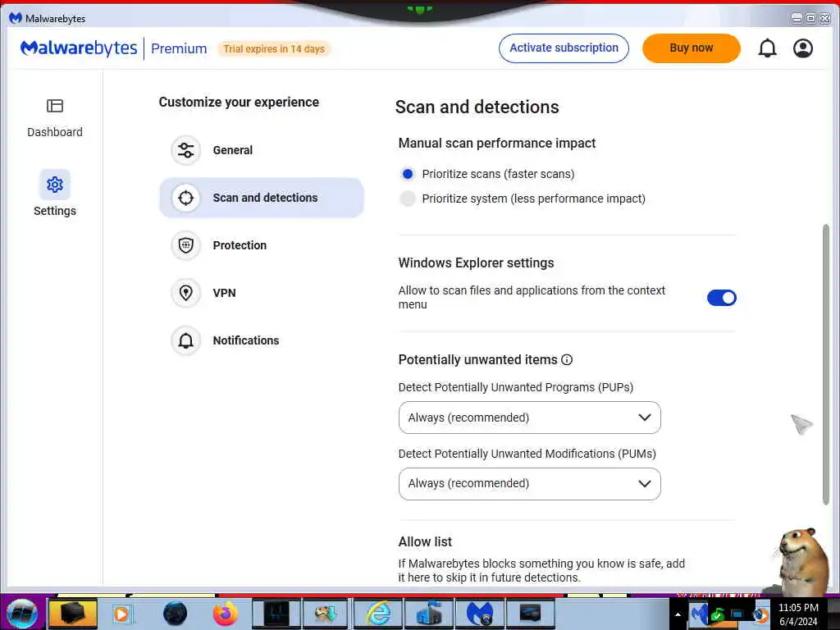Viewport: 840px width, 630px height.
Task: Click the Malwarebytes logo in header
Action: pyautogui.click(x=79, y=48)
